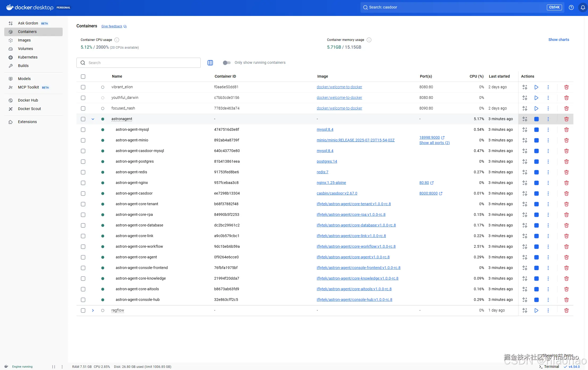
Task: Open the casbin/casdoor:v2.67.0 image link
Action: [x=337, y=193]
